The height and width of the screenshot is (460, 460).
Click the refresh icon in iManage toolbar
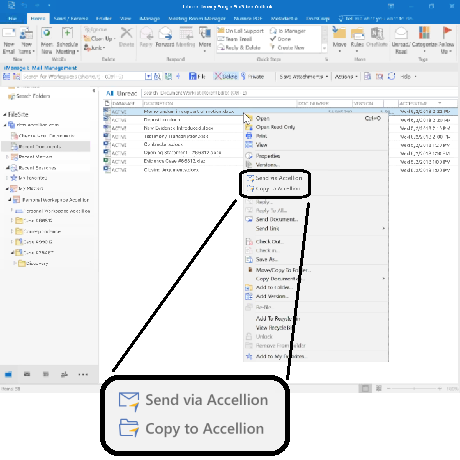click(391, 76)
